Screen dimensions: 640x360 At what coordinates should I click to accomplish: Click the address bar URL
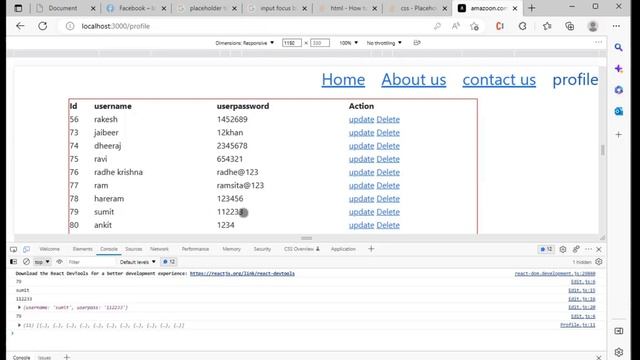[116, 26]
